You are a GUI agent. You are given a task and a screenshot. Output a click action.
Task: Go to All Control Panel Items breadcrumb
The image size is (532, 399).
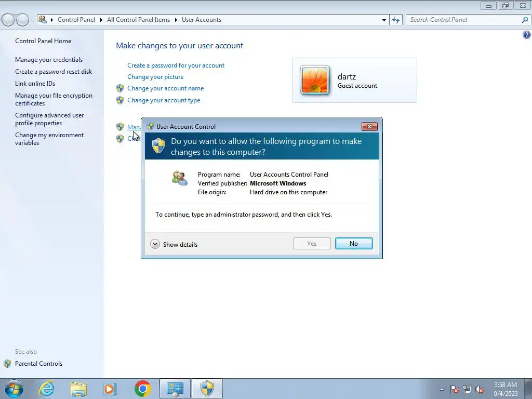138,20
